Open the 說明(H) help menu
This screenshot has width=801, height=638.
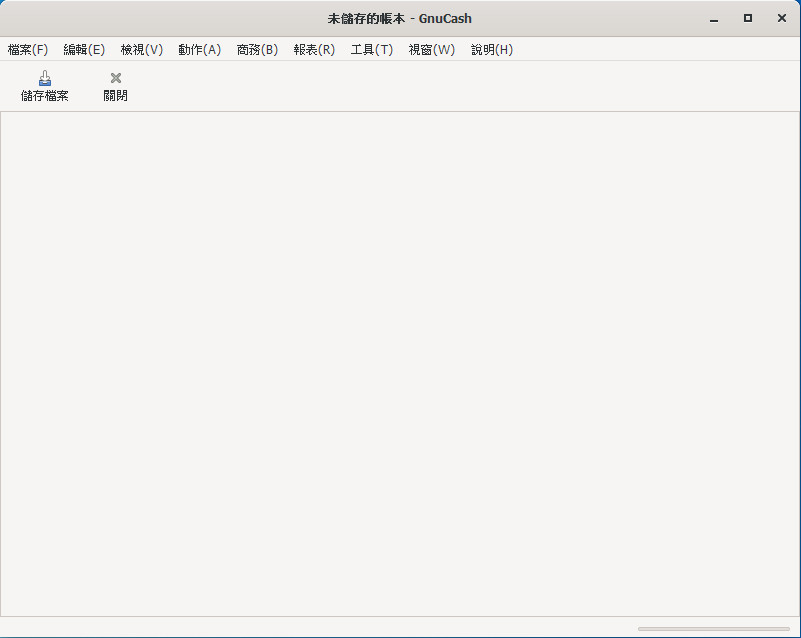491,50
